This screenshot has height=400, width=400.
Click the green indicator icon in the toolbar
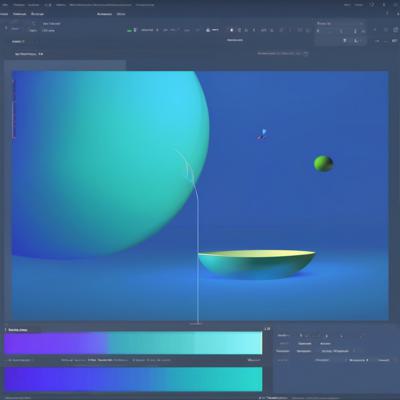click(130, 30)
